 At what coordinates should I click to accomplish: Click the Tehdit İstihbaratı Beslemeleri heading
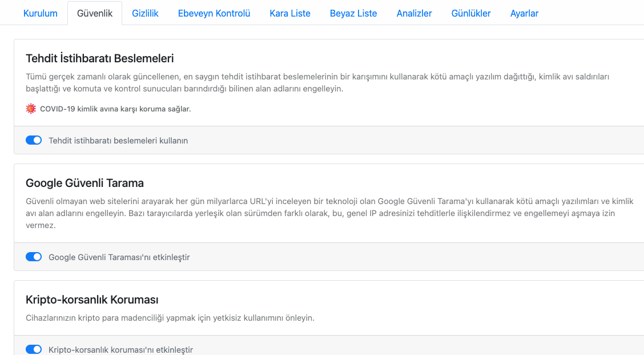(x=100, y=58)
